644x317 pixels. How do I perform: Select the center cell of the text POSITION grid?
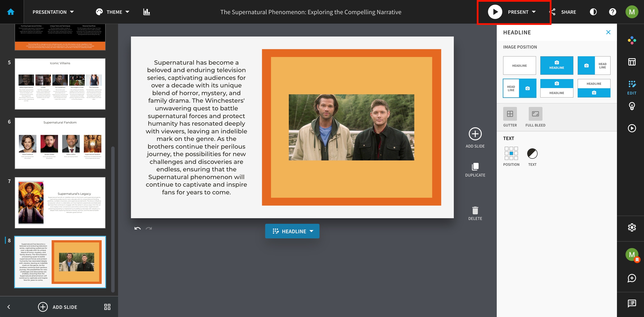pos(511,153)
